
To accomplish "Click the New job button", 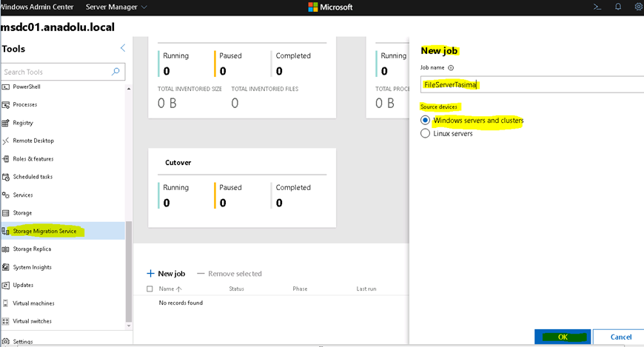I will (x=166, y=274).
